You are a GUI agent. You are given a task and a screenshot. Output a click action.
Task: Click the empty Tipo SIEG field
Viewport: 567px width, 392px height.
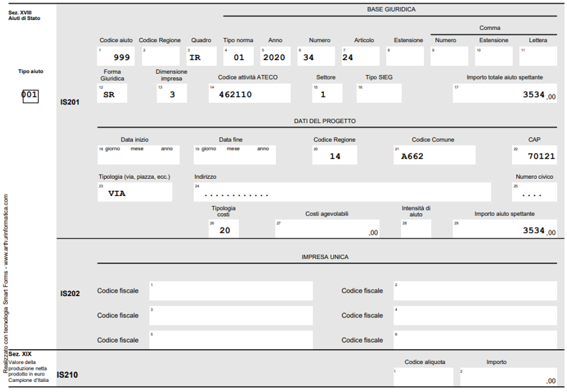379,93
